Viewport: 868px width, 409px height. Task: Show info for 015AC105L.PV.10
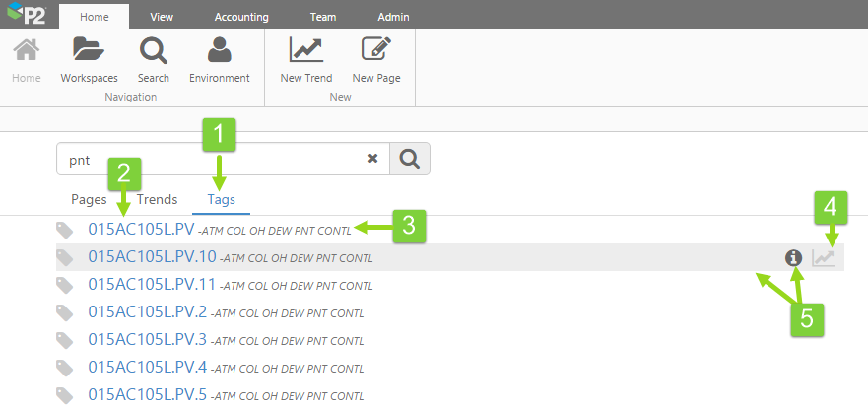793,257
